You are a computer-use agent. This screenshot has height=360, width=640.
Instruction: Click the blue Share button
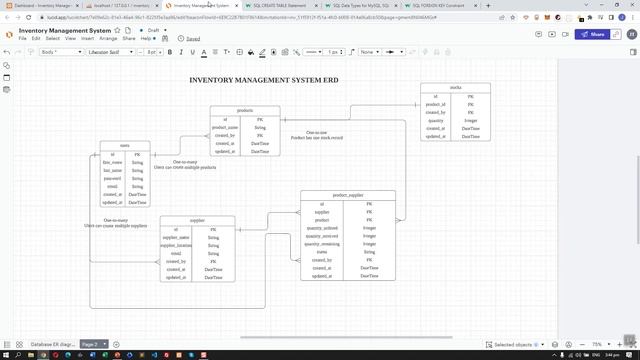tap(593, 34)
